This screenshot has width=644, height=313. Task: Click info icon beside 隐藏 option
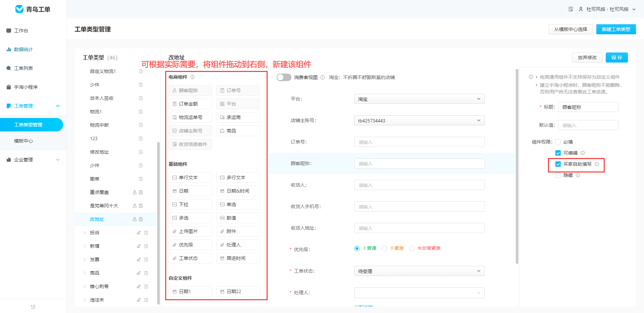(578, 175)
